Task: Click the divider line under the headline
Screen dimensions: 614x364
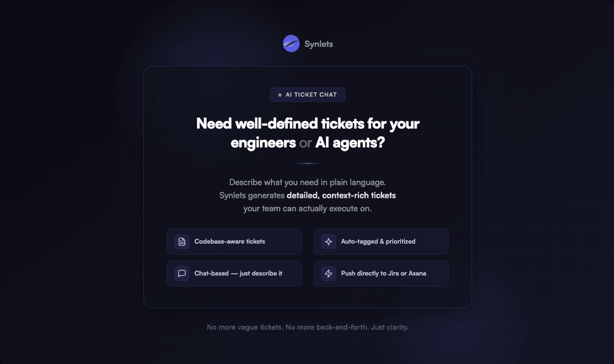Action: coord(307,163)
